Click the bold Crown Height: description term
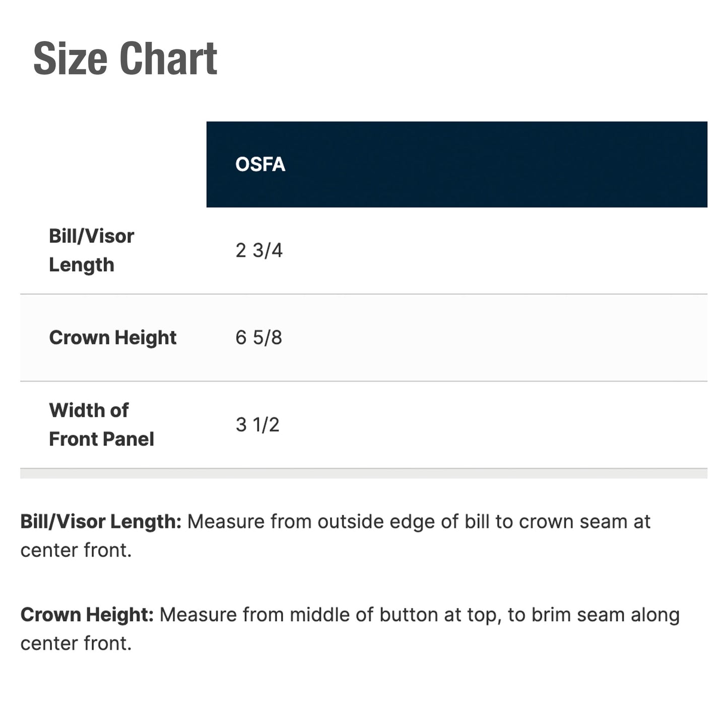 point(87,615)
